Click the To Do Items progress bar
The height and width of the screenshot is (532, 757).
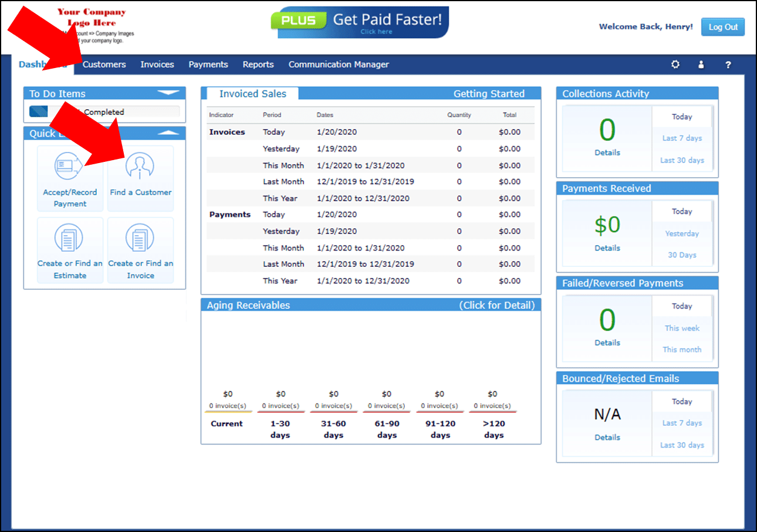click(x=104, y=112)
